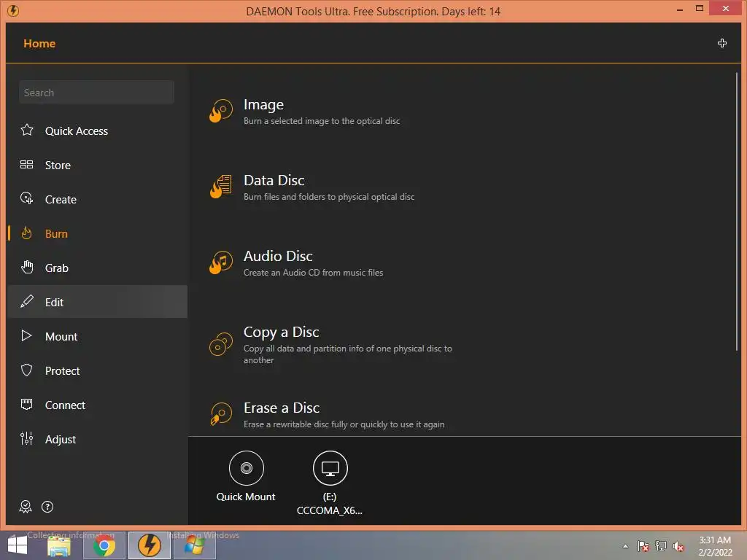Click the Quick Mount label
Viewport: 747px width, 560px height.
click(x=246, y=497)
